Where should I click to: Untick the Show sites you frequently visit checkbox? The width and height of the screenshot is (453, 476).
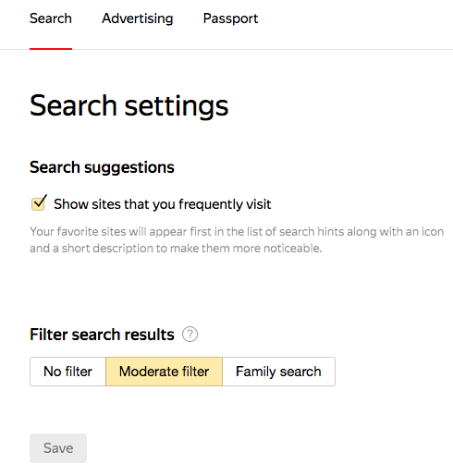click(x=39, y=203)
